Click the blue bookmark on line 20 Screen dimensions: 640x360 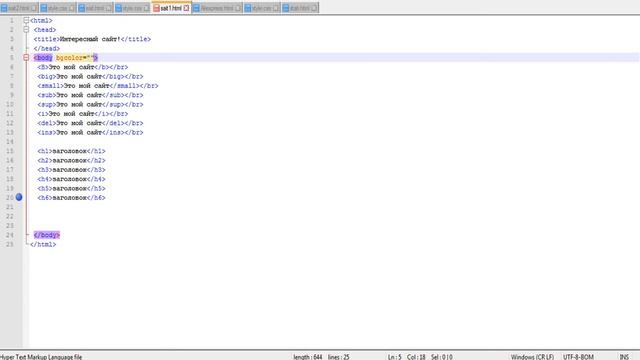(19, 197)
